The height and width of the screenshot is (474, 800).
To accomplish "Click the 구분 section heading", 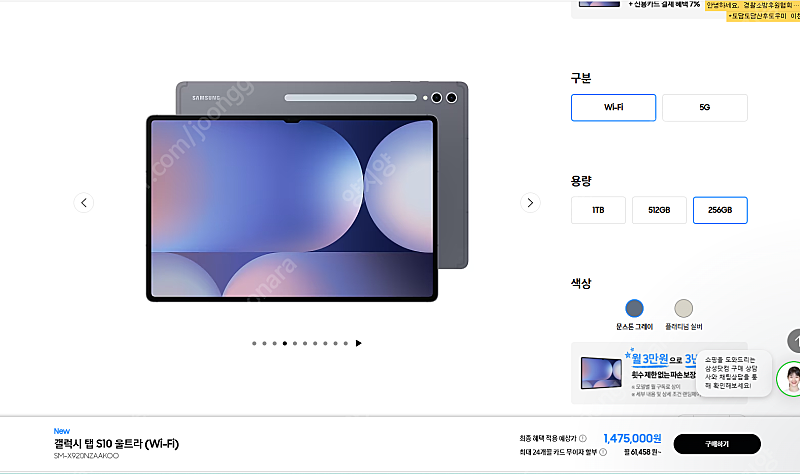I will tap(581, 78).
